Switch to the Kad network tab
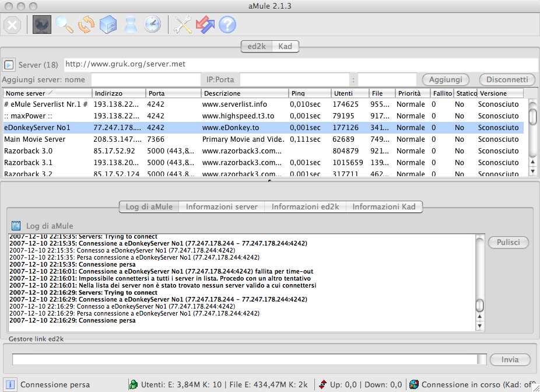This screenshot has width=540, height=392. click(x=285, y=46)
